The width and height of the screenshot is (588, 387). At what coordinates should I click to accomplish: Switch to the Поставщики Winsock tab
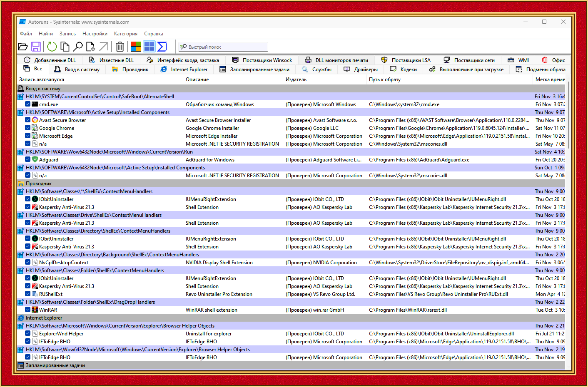[x=262, y=60]
